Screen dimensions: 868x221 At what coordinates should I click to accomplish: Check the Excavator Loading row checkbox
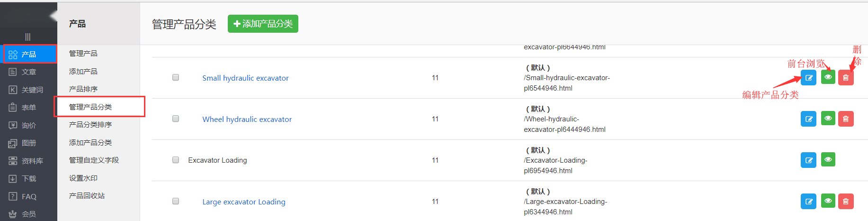tap(176, 160)
